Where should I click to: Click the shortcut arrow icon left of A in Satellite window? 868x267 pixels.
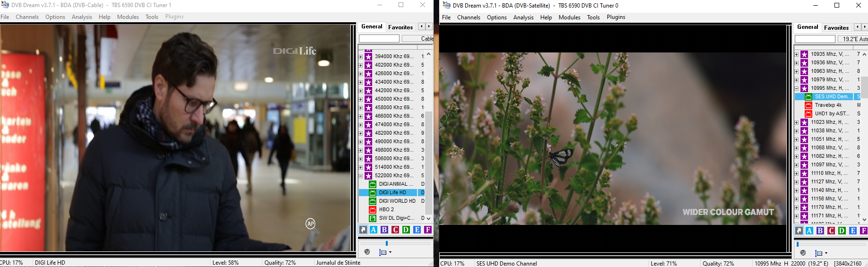[x=799, y=231]
